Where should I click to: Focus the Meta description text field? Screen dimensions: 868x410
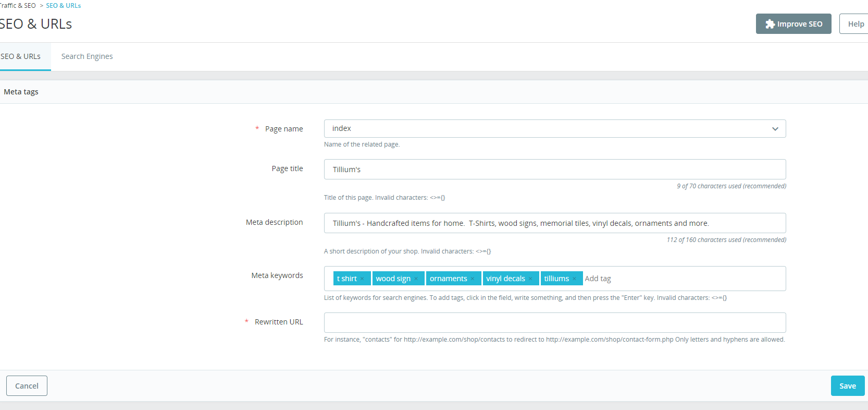coord(555,223)
